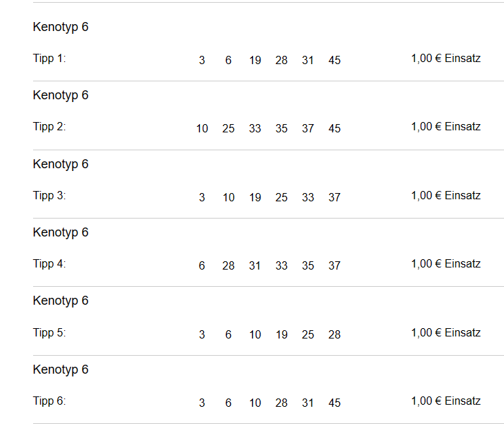Select number 45 in Tipp 6 row
The height and width of the screenshot is (424, 504).
[334, 403]
